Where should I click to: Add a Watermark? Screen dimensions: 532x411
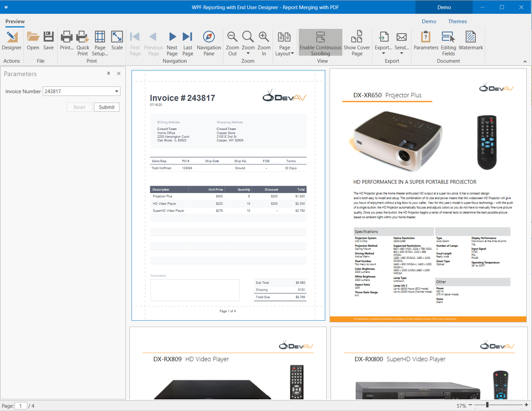click(x=471, y=41)
